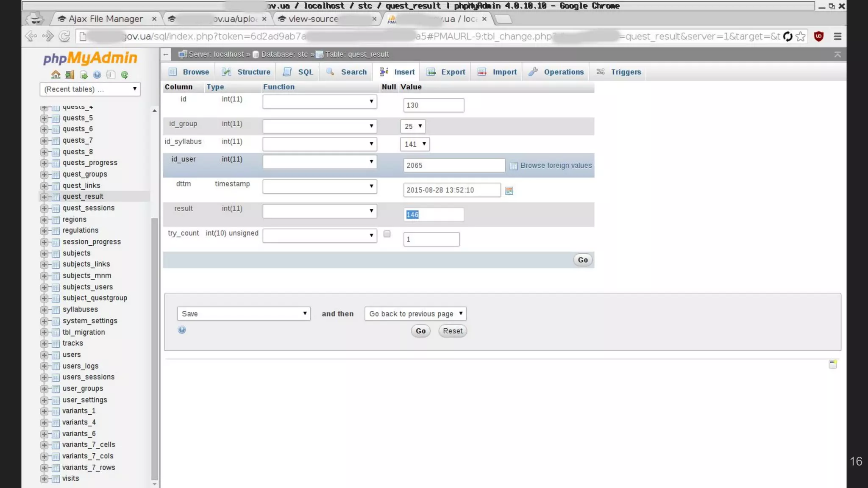Bookmark page with star icon
The height and width of the screenshot is (488, 868).
click(x=800, y=36)
